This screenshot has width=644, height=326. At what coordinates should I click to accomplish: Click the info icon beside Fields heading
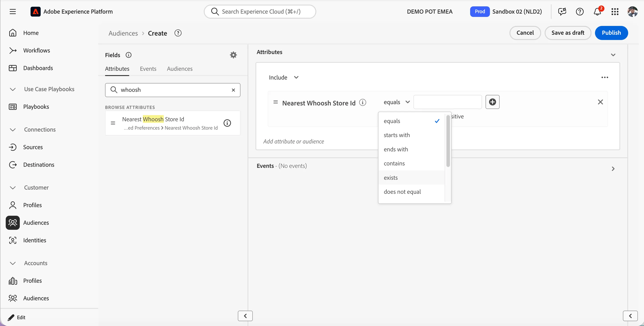coord(129,55)
